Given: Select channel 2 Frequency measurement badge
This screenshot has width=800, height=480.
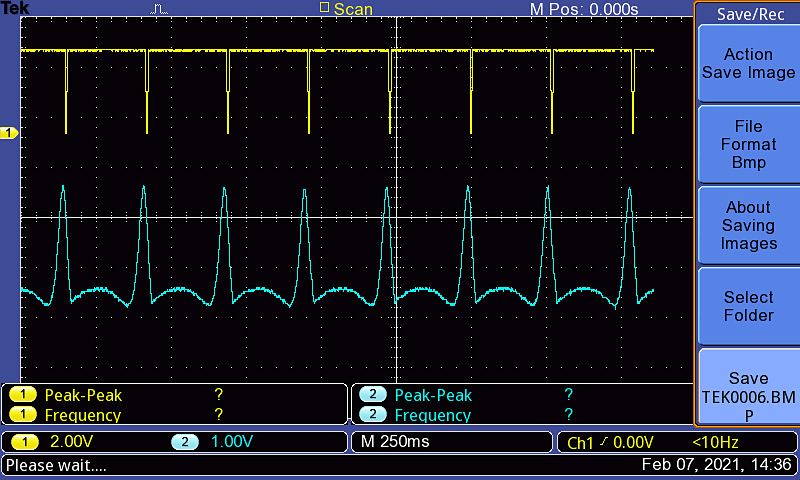Looking at the screenshot, I should coord(372,415).
